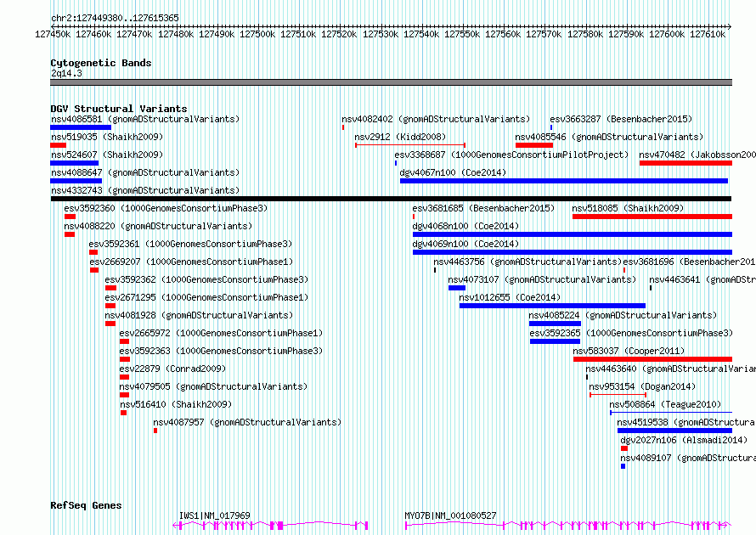
Task: Open nsv583037 (Cooper2011) label
Action: [629, 351]
